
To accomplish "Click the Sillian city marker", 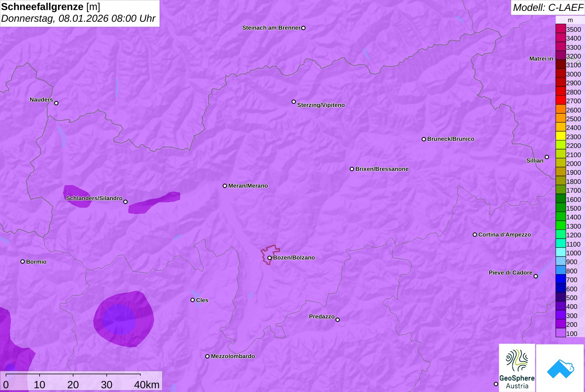I will tap(547, 157).
